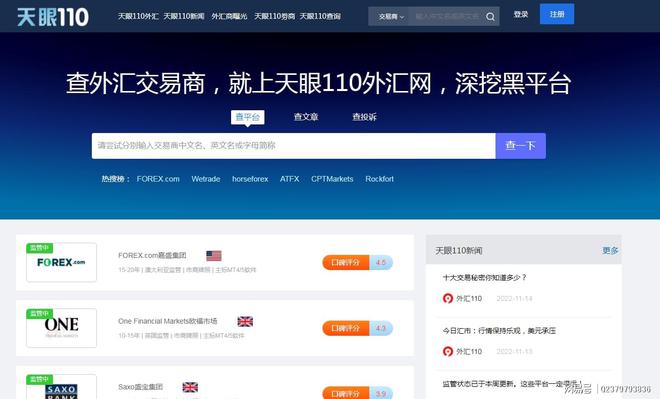Open the Saxo盛宝集团 broker title
660x399 pixels.
pyautogui.click(x=141, y=387)
